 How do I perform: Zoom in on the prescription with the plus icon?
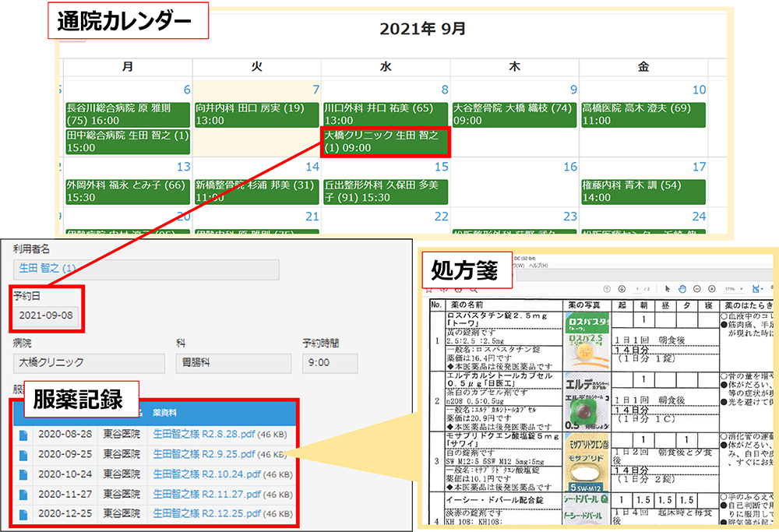(x=712, y=288)
